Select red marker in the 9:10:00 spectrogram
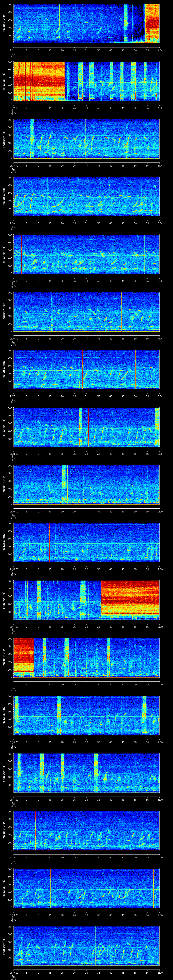The image size is (173, 980). click(50, 542)
